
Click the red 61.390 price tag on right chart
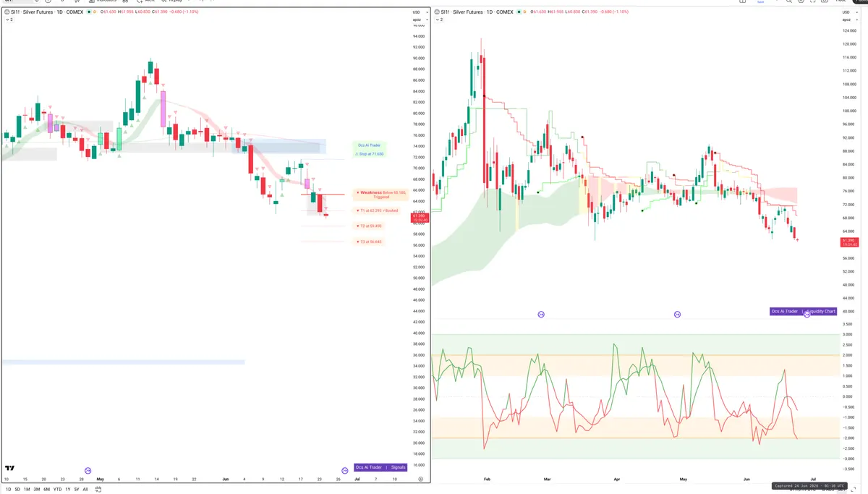[x=849, y=242]
